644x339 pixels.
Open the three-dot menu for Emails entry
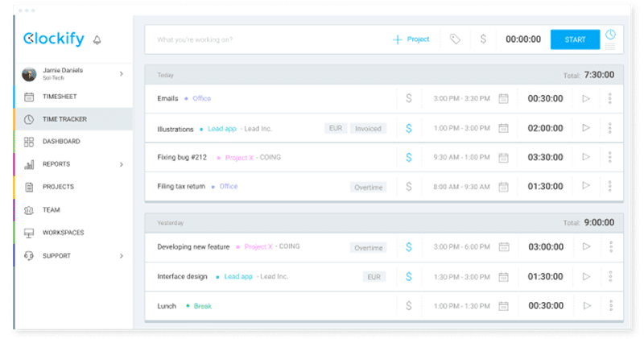pyautogui.click(x=610, y=98)
